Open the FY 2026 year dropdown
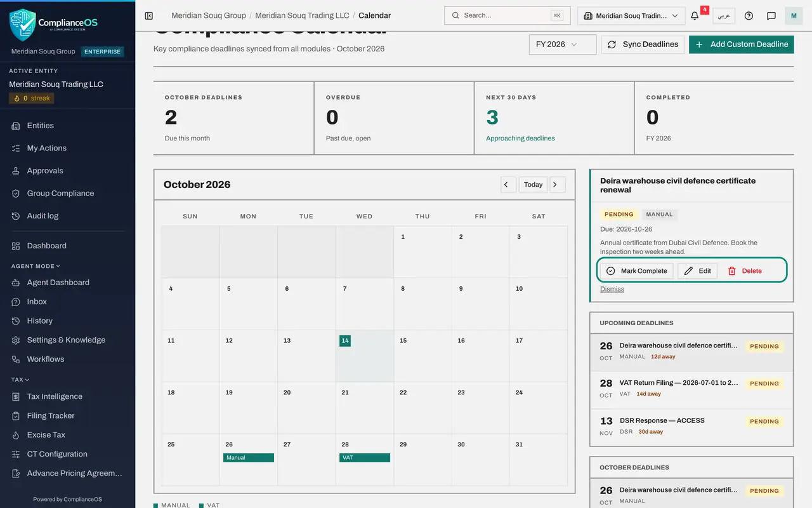The height and width of the screenshot is (508, 812). (x=562, y=44)
